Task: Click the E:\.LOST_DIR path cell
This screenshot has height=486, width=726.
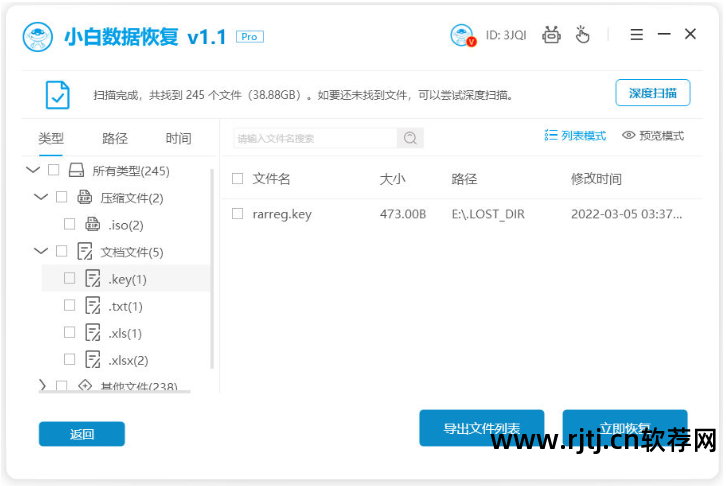Action: point(488,214)
